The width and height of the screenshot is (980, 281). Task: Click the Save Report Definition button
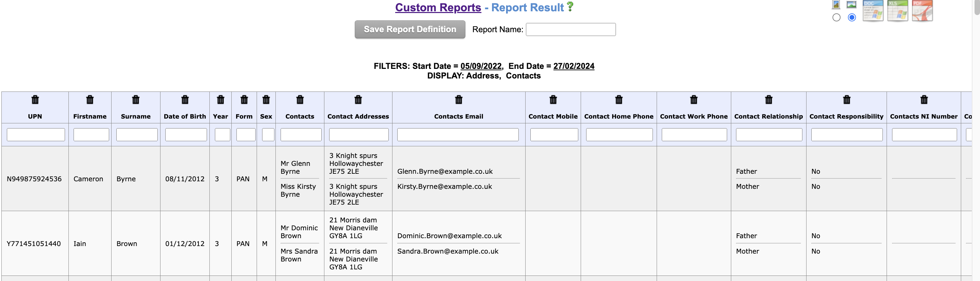click(410, 29)
